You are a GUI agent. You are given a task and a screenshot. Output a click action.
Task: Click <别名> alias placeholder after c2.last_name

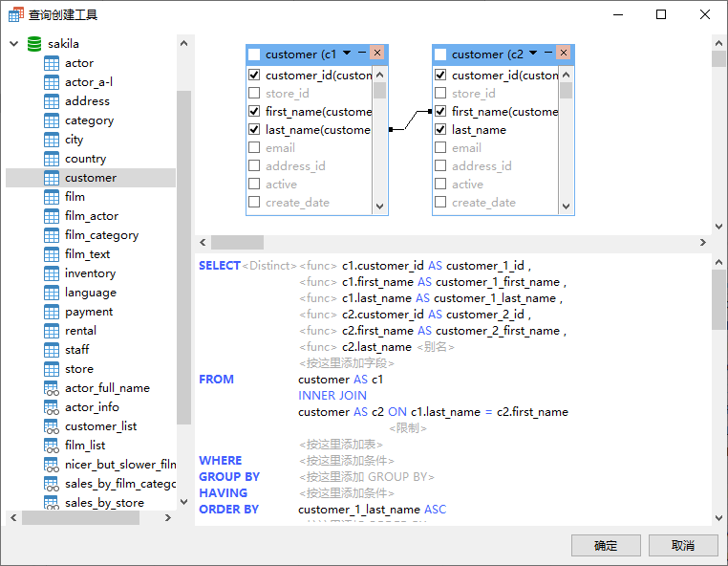(x=435, y=347)
